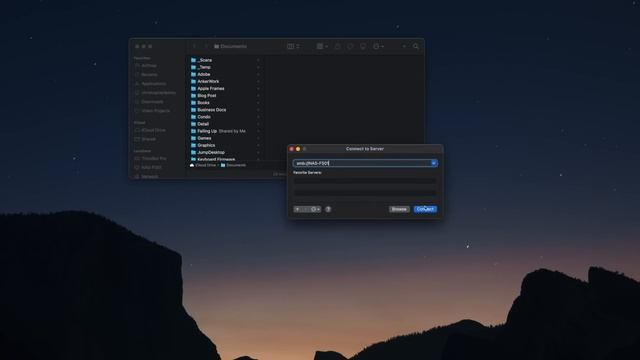Open the action menu next to the plus button

[315, 209]
